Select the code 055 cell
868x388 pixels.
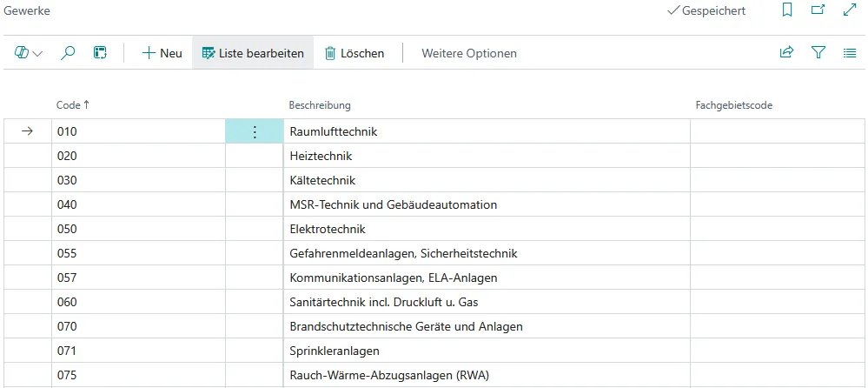138,253
